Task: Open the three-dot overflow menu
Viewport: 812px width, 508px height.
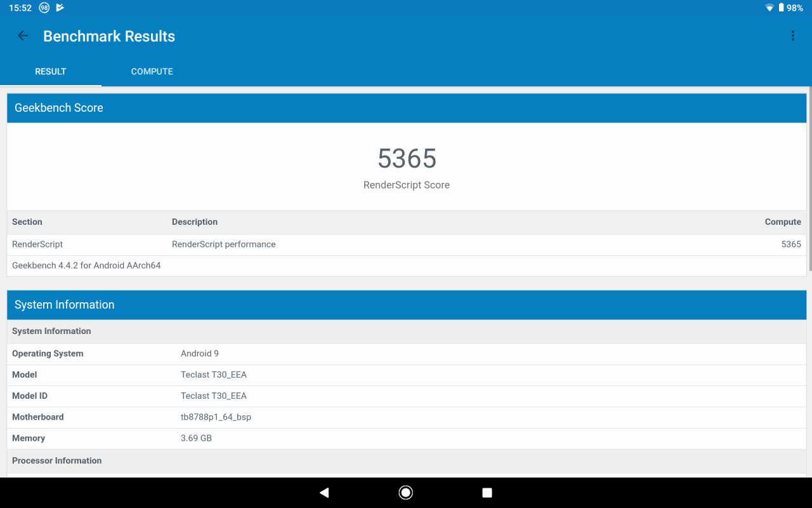Action: pyautogui.click(x=792, y=36)
